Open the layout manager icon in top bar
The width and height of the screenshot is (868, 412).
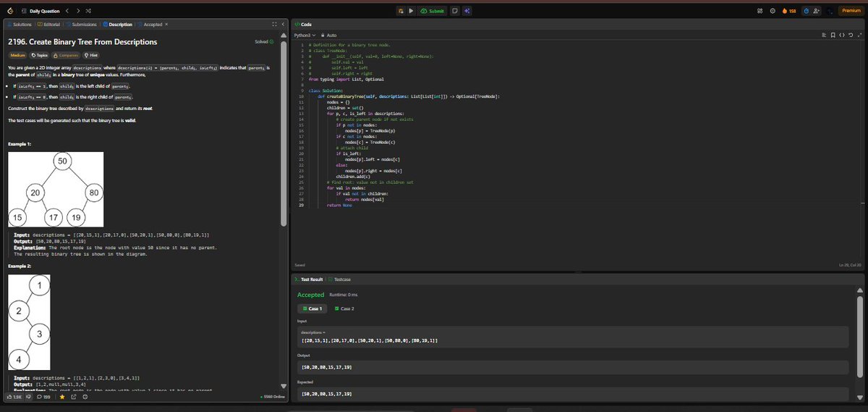[760, 11]
